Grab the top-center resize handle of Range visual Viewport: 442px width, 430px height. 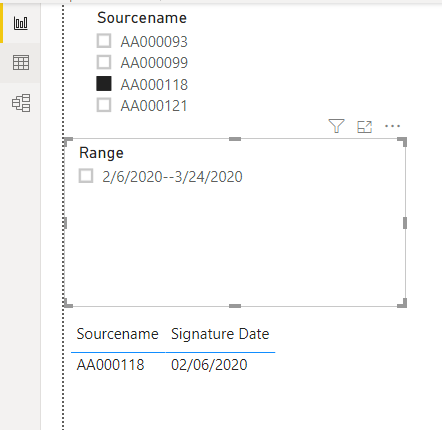pyautogui.click(x=235, y=139)
